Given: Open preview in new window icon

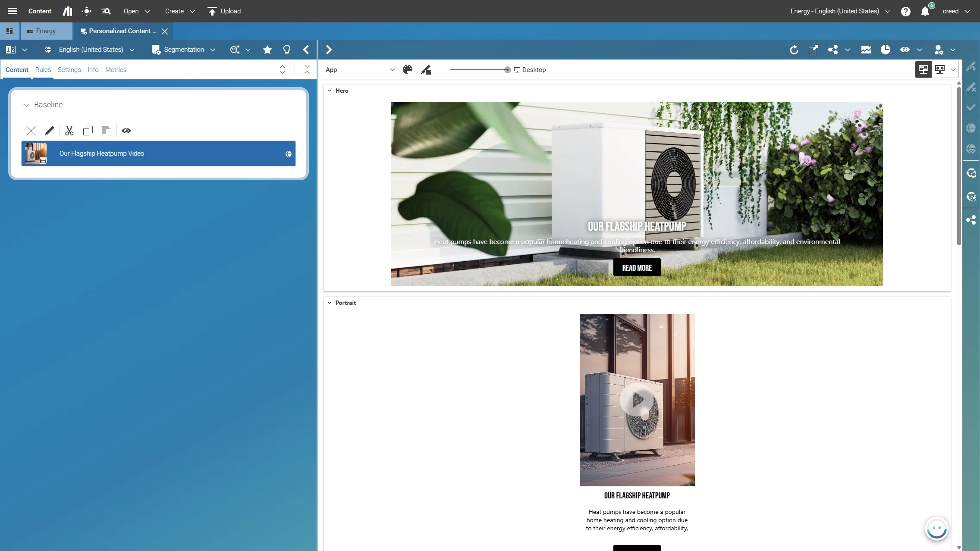Looking at the screenshot, I should point(813,50).
